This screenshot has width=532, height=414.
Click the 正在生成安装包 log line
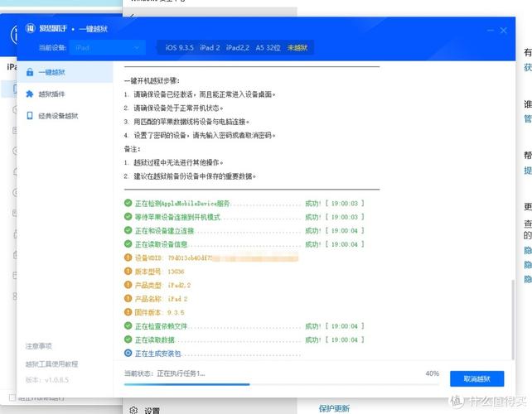pyautogui.click(x=212, y=354)
